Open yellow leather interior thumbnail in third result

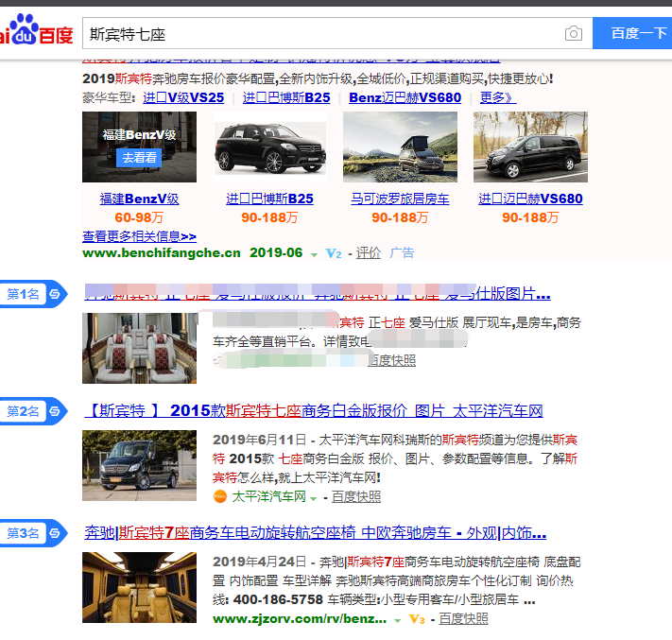click(139, 588)
